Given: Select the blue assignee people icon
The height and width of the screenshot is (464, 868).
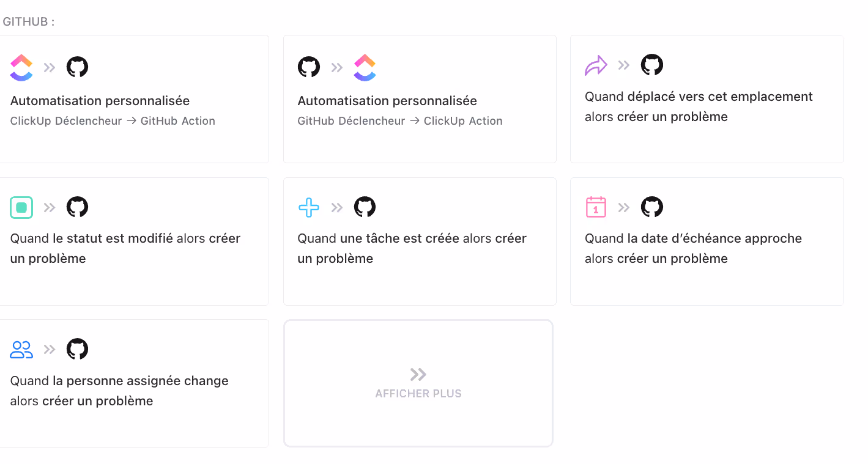Looking at the screenshot, I should pos(21,349).
